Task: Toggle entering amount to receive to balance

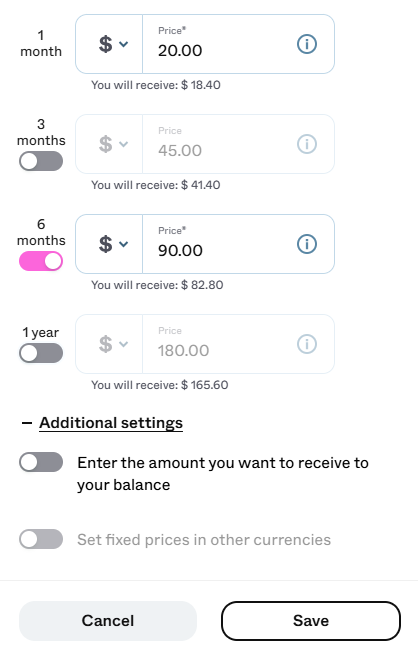Action: click(41, 462)
